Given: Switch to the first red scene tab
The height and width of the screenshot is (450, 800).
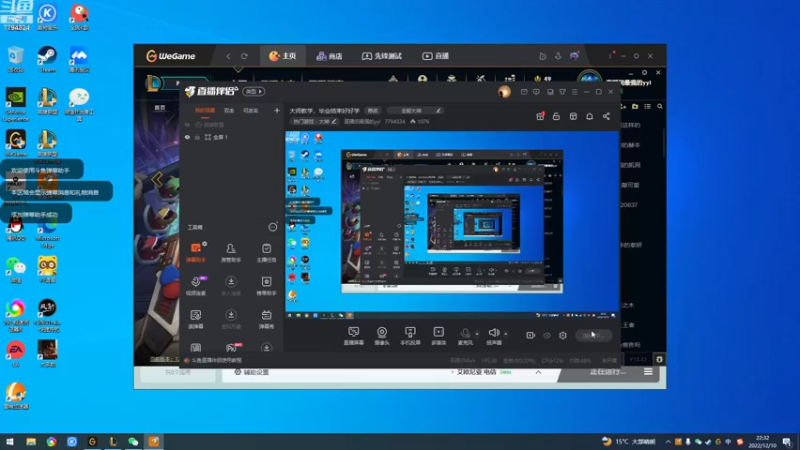Looking at the screenshot, I should 205,111.
